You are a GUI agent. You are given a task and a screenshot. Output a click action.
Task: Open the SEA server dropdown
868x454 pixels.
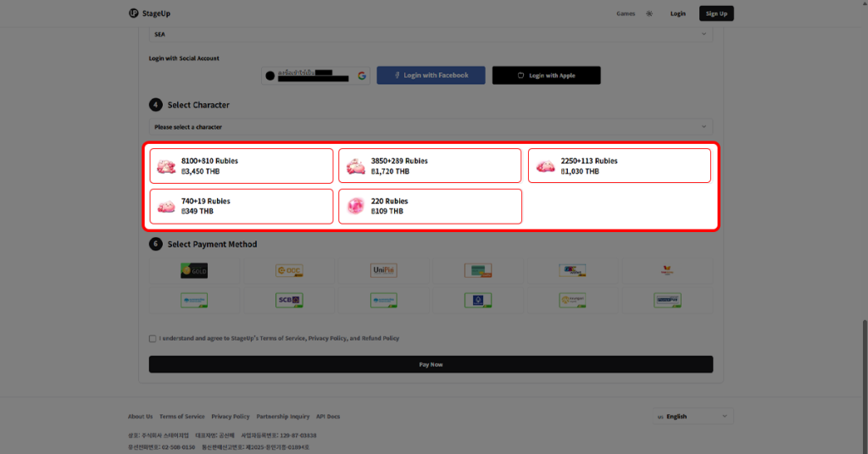(x=431, y=34)
